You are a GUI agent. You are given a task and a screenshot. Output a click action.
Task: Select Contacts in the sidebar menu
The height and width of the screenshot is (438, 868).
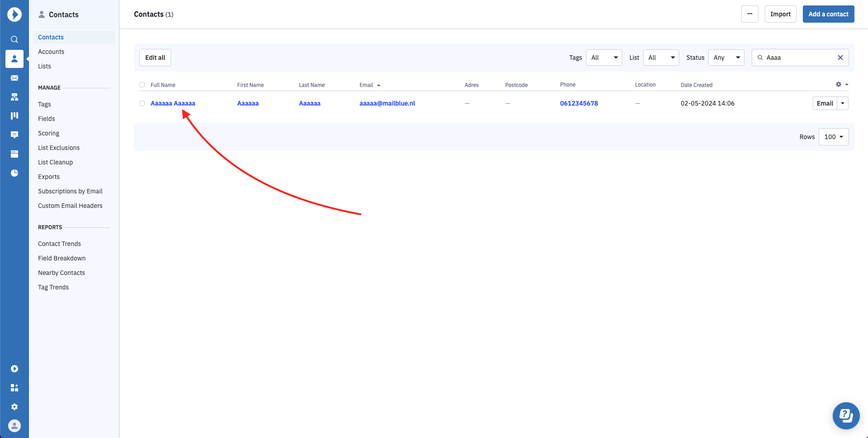pos(74,37)
